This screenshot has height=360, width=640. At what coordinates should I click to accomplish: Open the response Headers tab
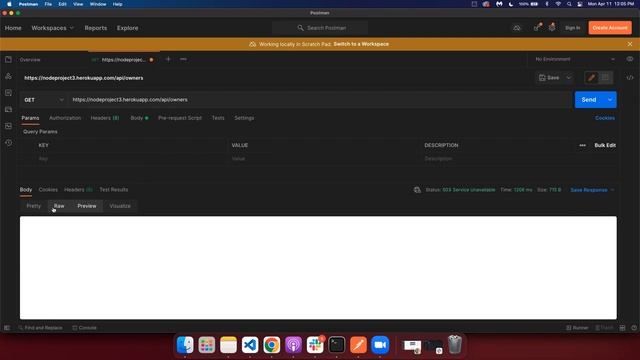click(x=78, y=190)
